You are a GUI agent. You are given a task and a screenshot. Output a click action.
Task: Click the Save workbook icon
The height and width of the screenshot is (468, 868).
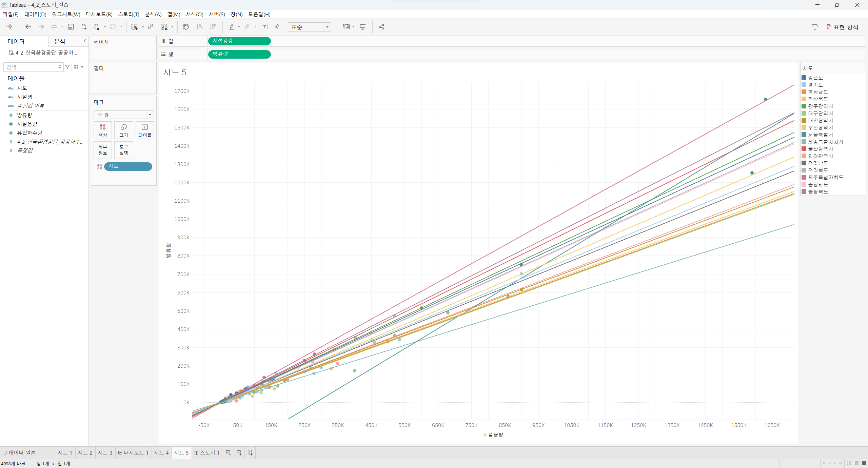pyautogui.click(x=71, y=27)
